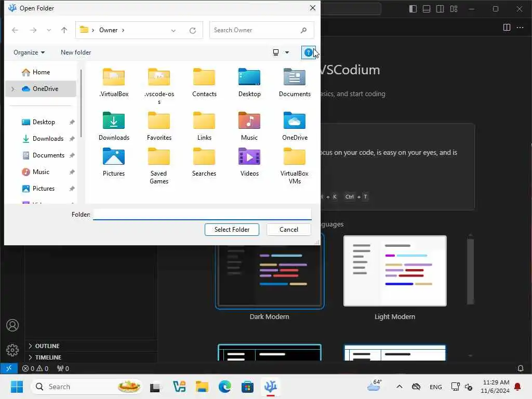Click the New folder button
Viewport: 532px width, 399px height.
(76, 52)
